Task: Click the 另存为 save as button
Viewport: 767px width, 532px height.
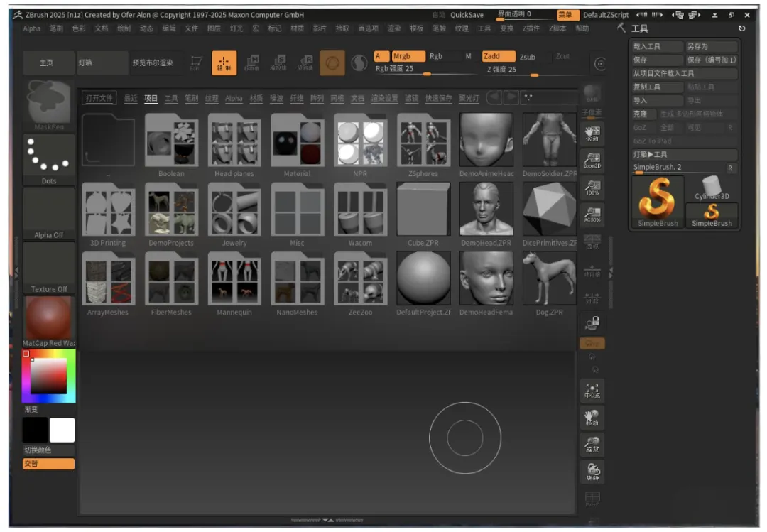Action: coord(711,46)
